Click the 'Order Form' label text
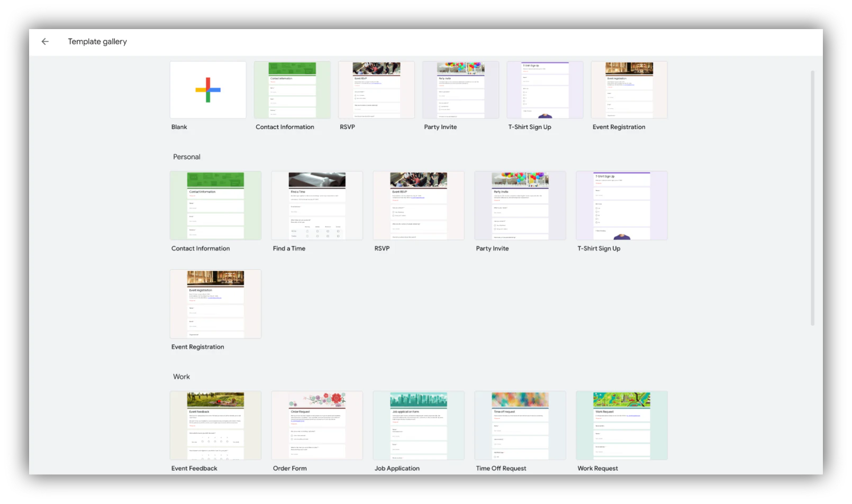The height and width of the screenshot is (504, 852). [289, 469]
